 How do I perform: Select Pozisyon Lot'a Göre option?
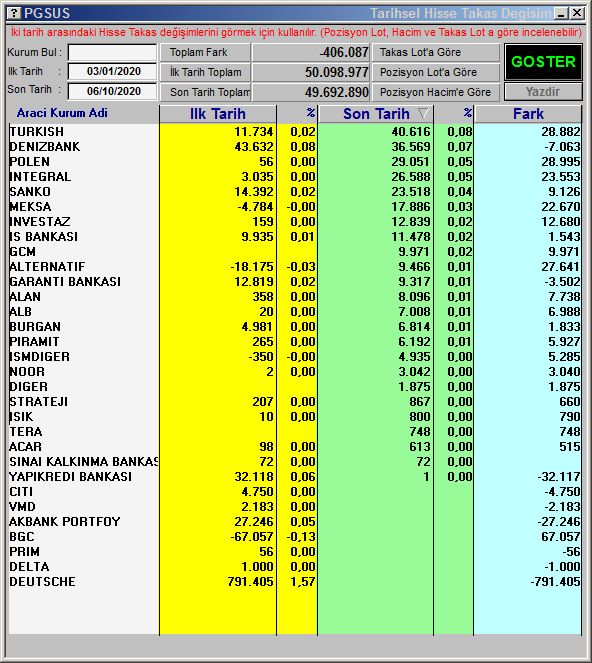[x=436, y=72]
